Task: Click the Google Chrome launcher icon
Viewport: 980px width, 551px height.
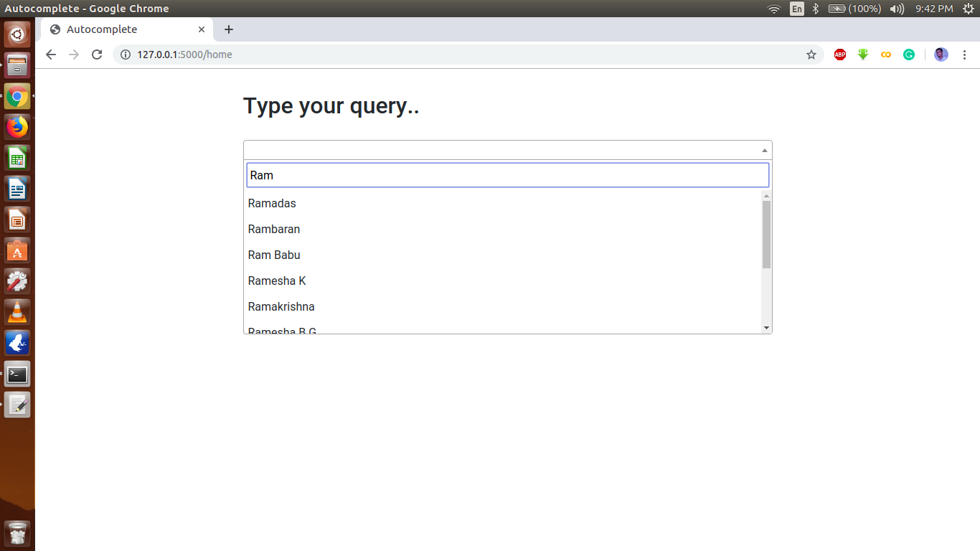Action: (17, 96)
